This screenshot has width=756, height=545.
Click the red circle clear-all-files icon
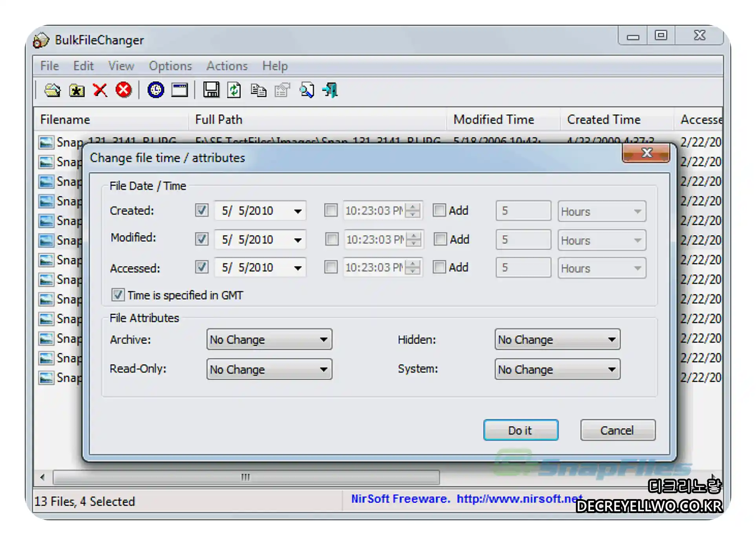[124, 90]
